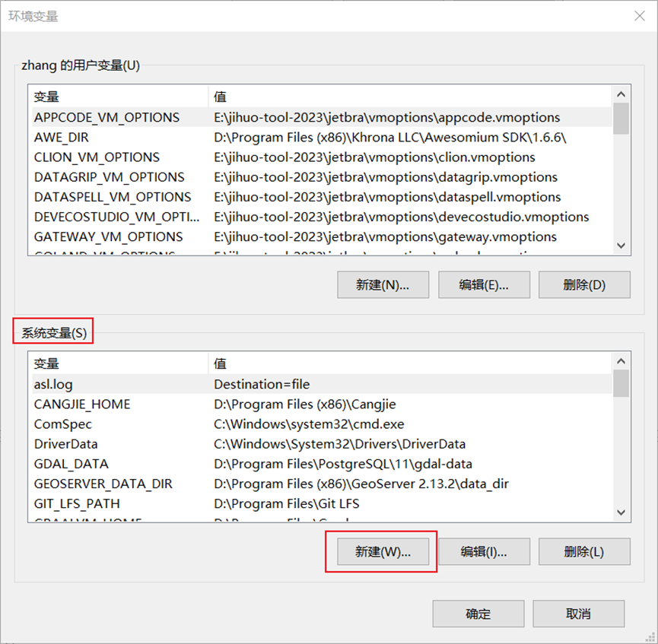The image size is (658, 644).
Task: Select the APPCODE_VM_OPTIONS user variable
Action: coord(106,118)
